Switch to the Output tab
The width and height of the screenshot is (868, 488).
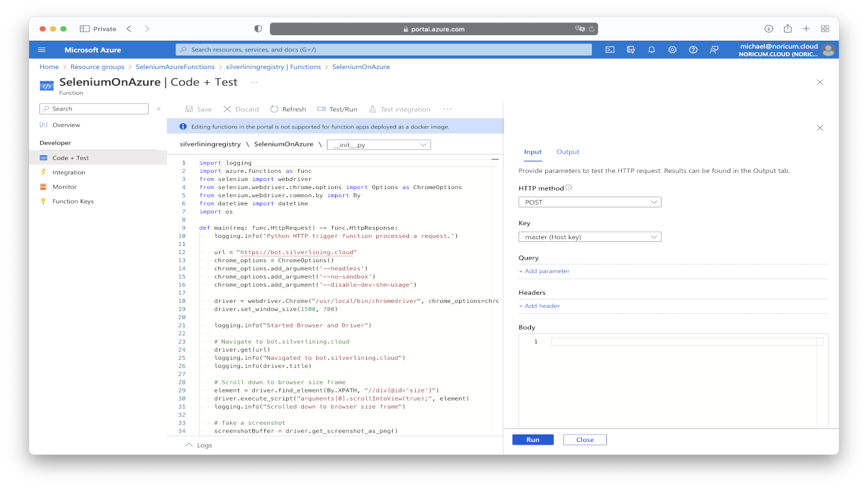[568, 152]
